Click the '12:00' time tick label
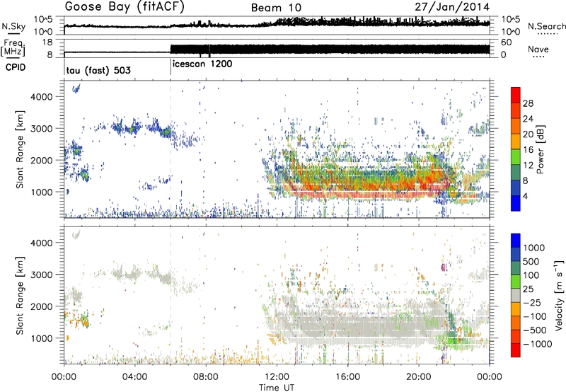 pyautogui.click(x=277, y=377)
